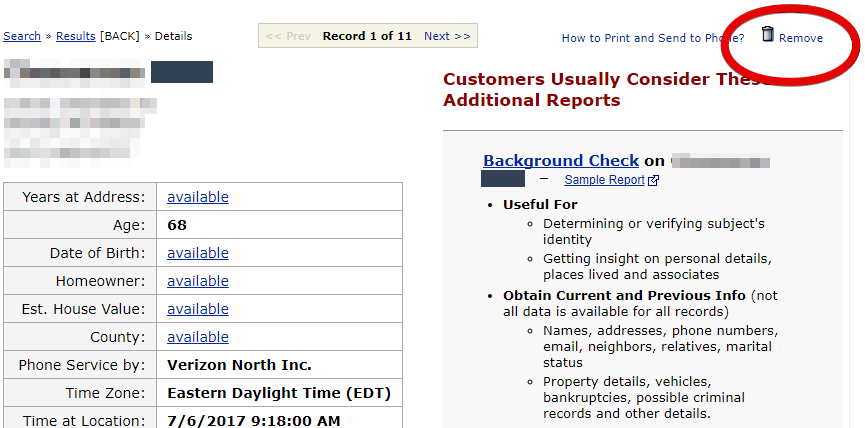Select the 7/6/2017 9:18:00 AM time value
Image resolution: width=865 pixels, height=428 pixels.
click(254, 421)
